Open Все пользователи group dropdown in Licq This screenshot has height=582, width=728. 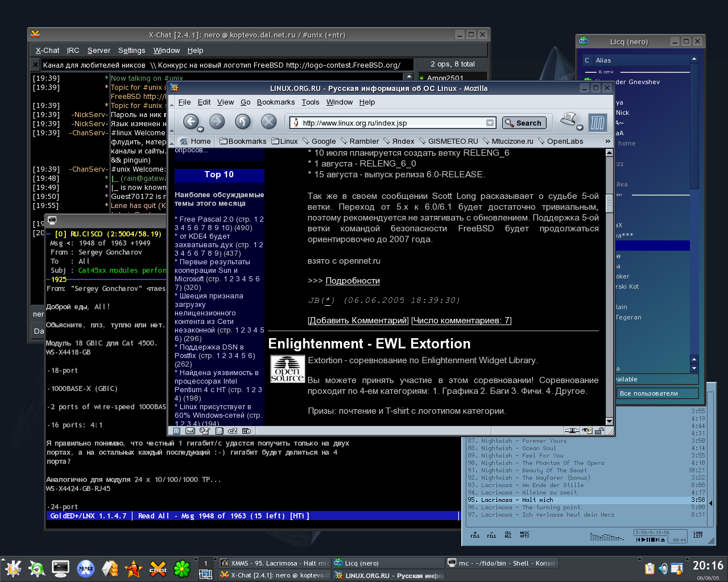tap(658, 393)
